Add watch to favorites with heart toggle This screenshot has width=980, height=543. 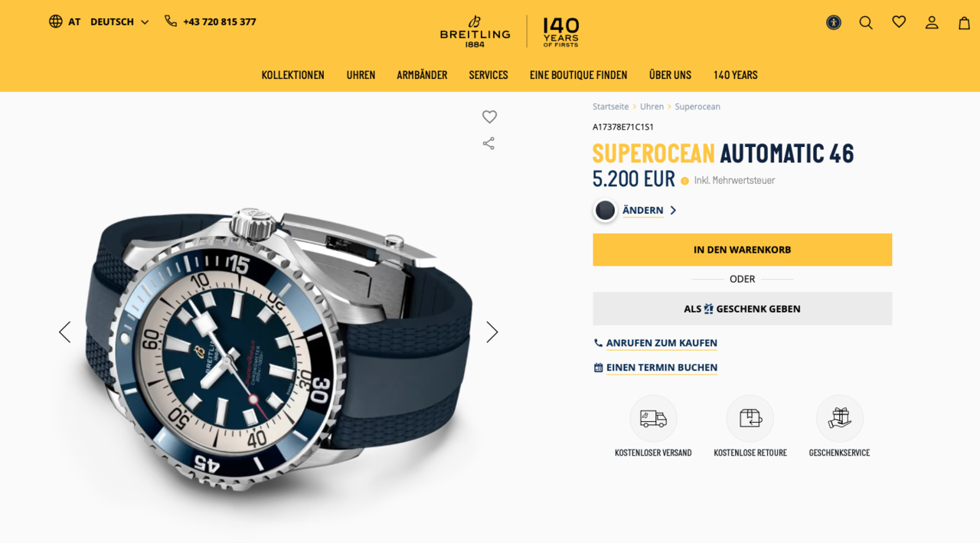489,116
